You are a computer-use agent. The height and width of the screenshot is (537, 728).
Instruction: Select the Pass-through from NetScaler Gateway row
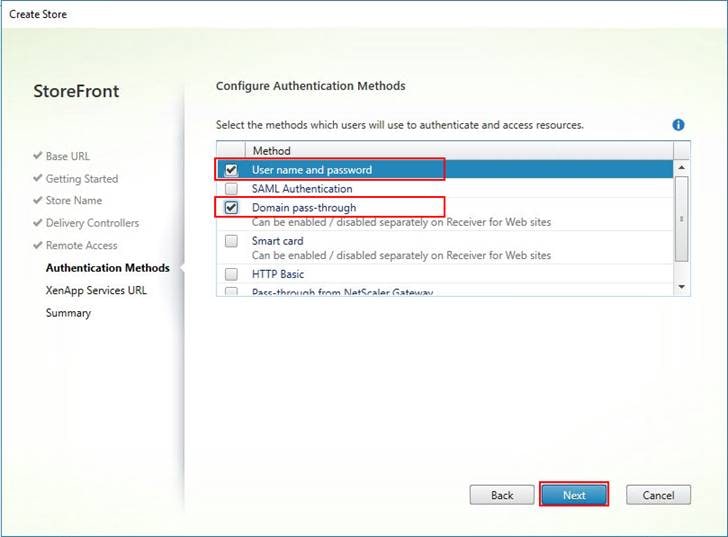[445, 291]
